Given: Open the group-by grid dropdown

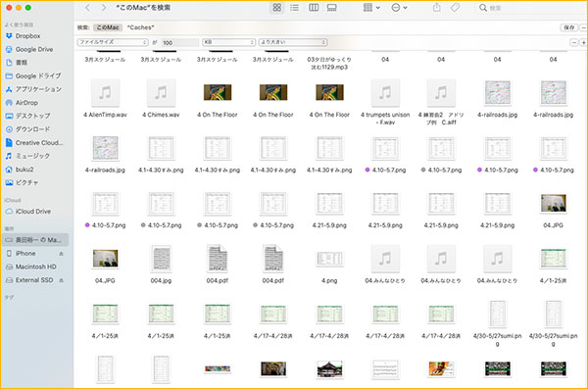Looking at the screenshot, I should (371, 8).
